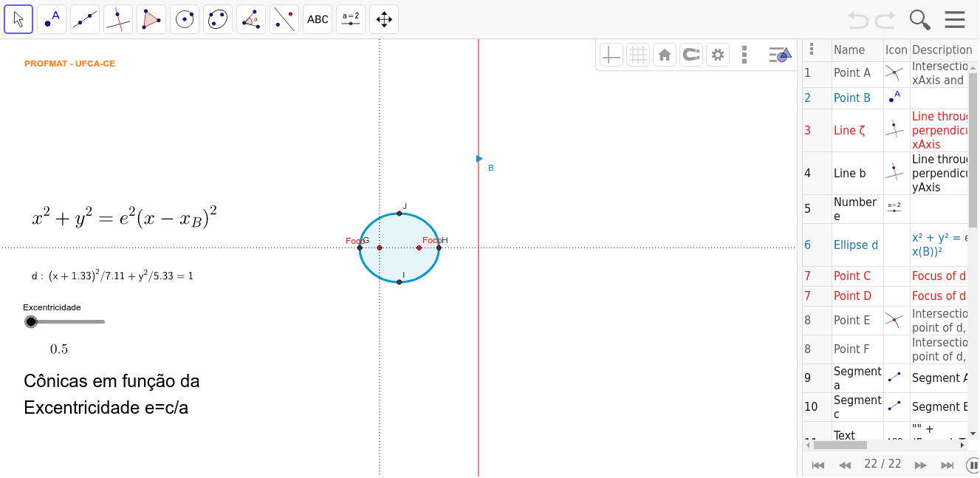Select Ellipse d row in protocol
This screenshot has height=478, width=980.
[x=885, y=245]
